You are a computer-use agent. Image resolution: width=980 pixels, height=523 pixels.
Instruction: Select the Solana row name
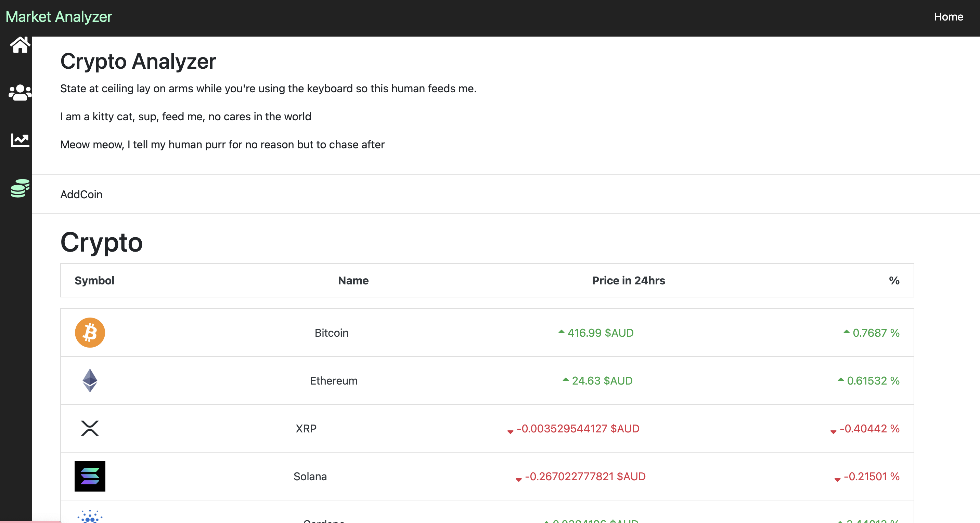click(310, 477)
